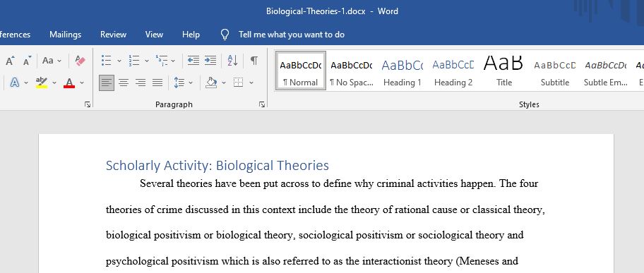
Task: Click Tell me what you want to do
Action: click(x=292, y=35)
